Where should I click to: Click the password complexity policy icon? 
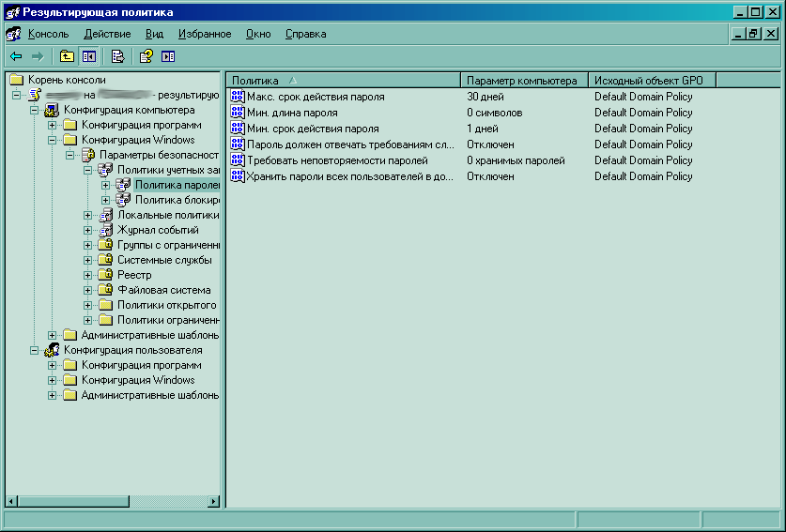coord(237,144)
